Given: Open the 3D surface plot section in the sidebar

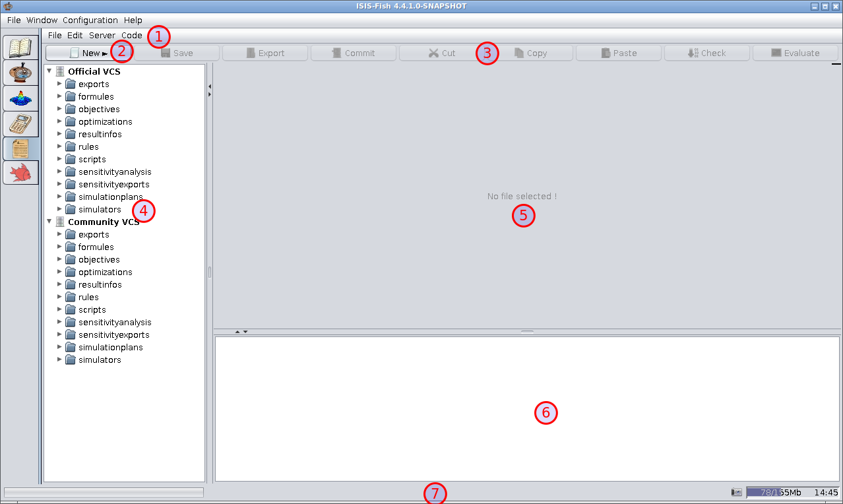Looking at the screenshot, I should [20, 98].
